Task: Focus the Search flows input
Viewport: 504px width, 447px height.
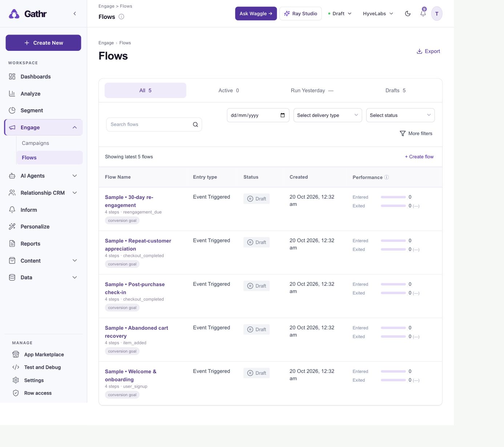Action: coord(154,125)
